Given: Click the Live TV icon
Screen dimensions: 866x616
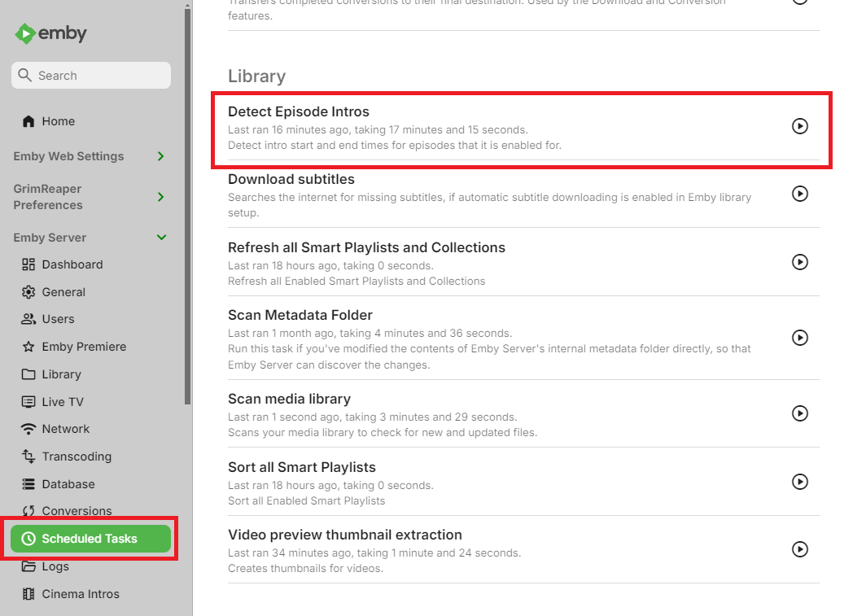Looking at the screenshot, I should [28, 402].
